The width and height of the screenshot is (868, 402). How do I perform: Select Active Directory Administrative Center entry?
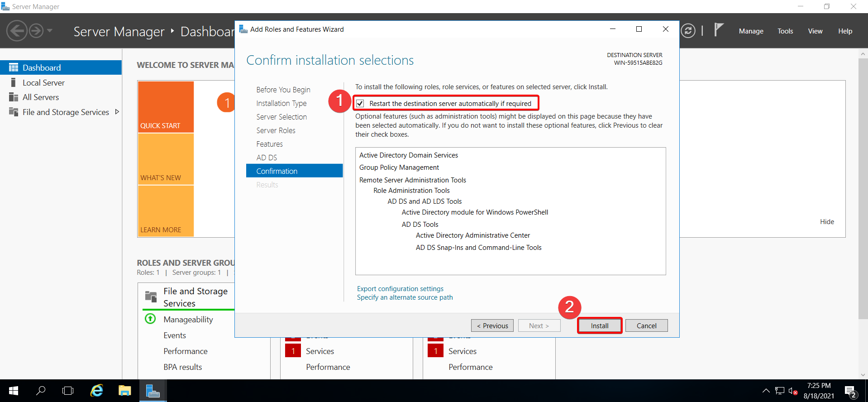pos(473,235)
